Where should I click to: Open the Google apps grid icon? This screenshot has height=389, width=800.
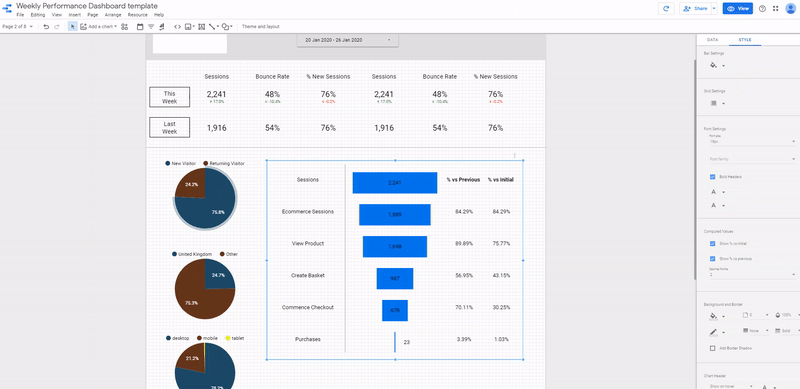click(776, 9)
